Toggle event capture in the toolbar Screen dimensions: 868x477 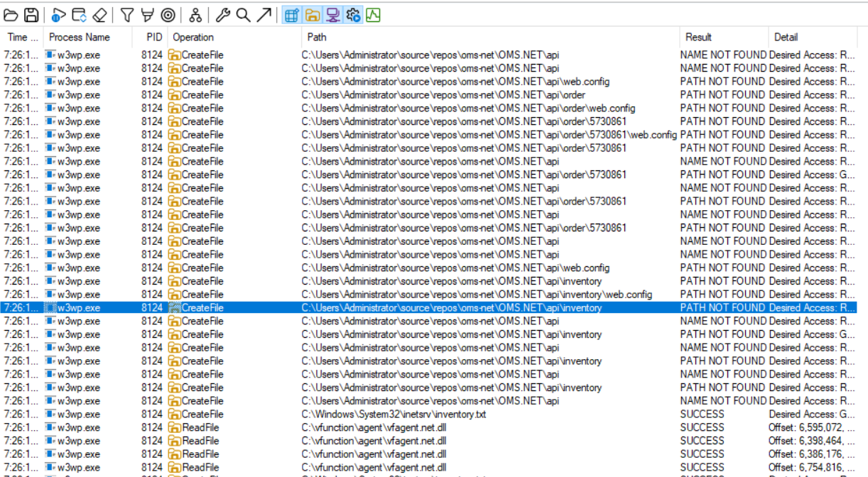pos(59,15)
